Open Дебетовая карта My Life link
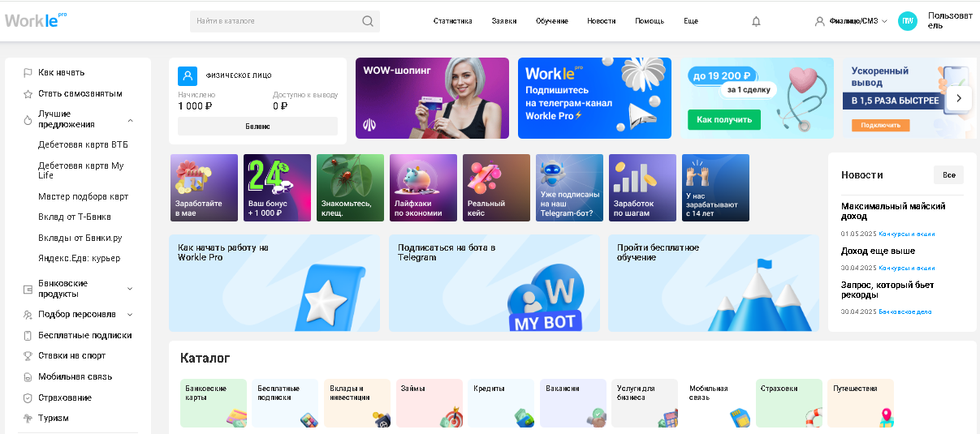This screenshot has height=434, width=980. (81, 170)
